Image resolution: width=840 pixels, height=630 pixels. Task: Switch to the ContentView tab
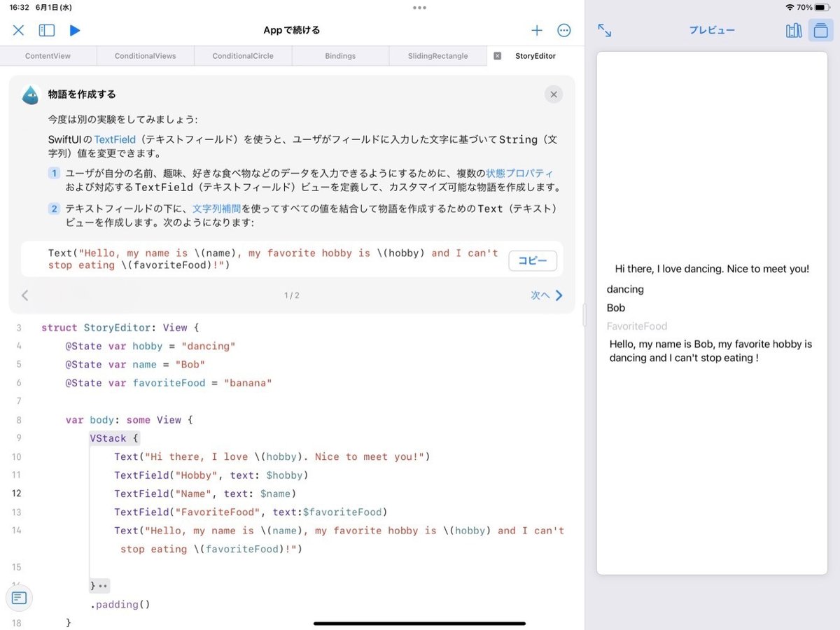[x=48, y=56]
